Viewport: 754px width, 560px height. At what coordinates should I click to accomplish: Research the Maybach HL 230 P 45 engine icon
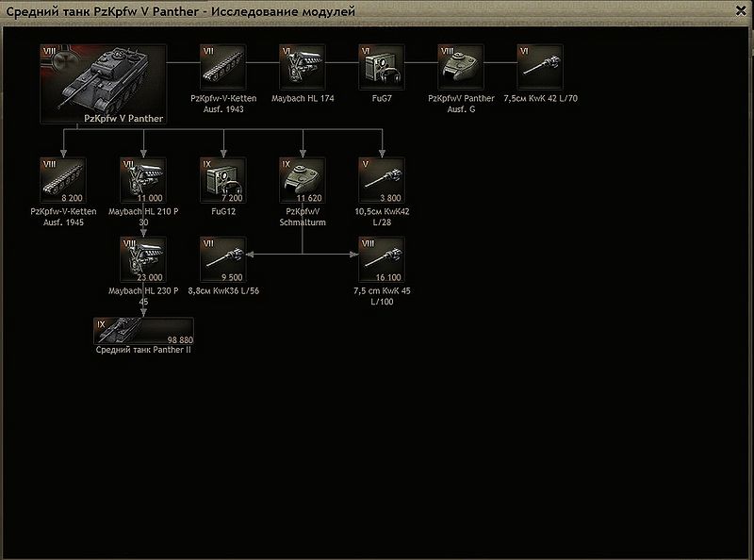coord(143,260)
